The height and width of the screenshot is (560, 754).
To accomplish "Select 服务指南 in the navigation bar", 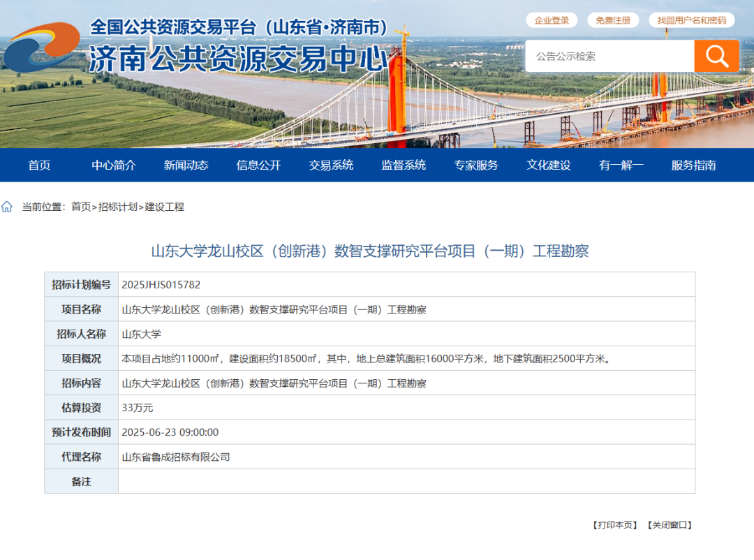I will (694, 165).
